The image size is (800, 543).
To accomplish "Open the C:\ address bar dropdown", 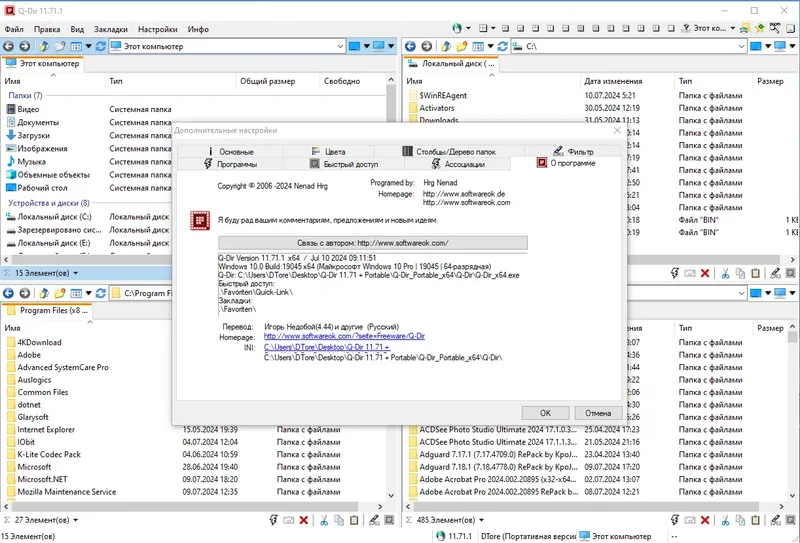I will (x=741, y=46).
